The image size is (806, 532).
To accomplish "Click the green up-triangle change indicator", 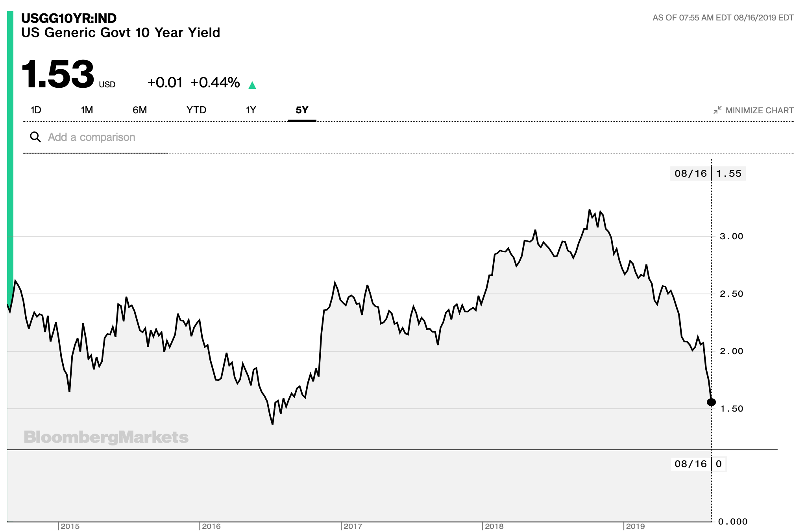I will click(252, 85).
